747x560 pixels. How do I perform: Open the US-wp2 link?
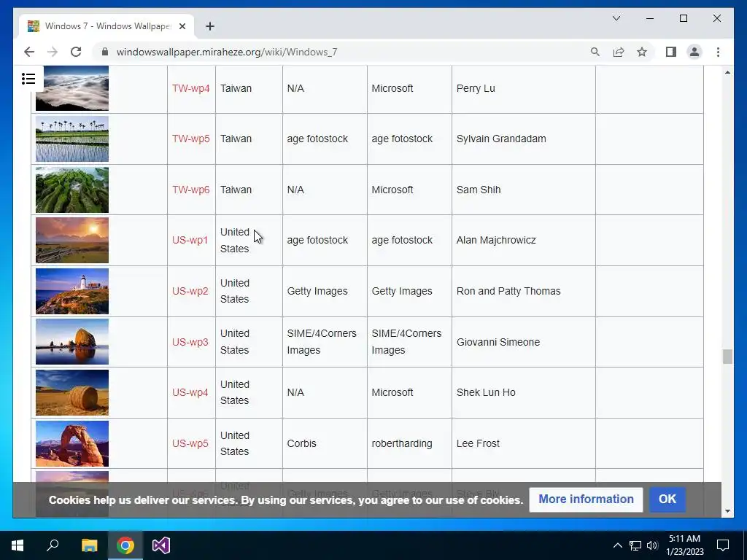(190, 291)
